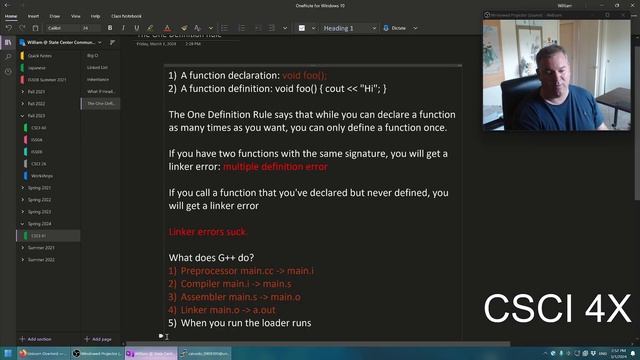Click the 'Linker errors suck' red text

click(207, 232)
